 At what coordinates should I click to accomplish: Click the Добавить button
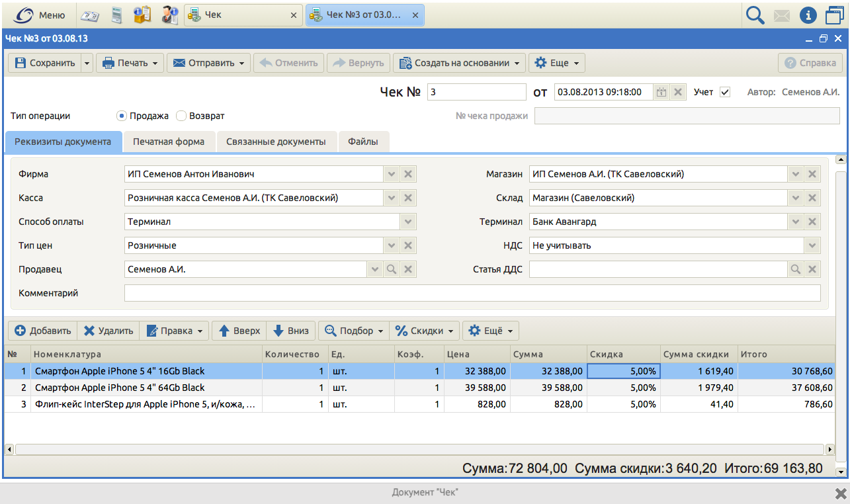coord(43,331)
